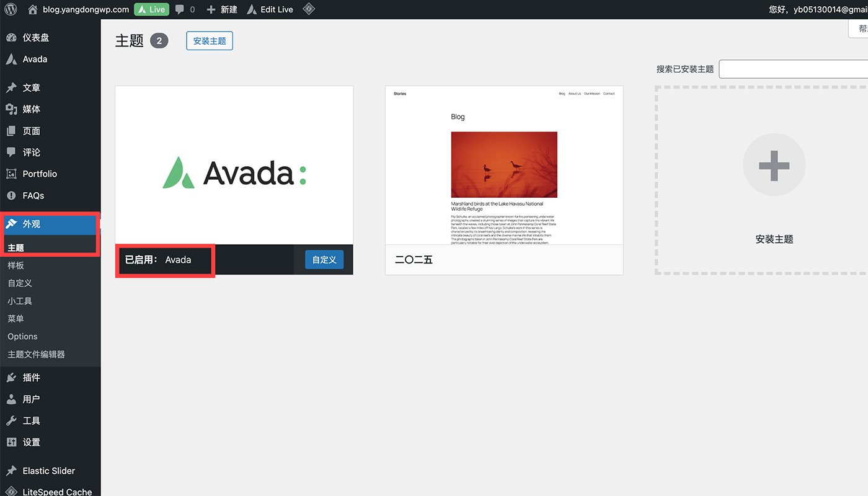Open the comments bubble icon in admin bar

coord(180,9)
